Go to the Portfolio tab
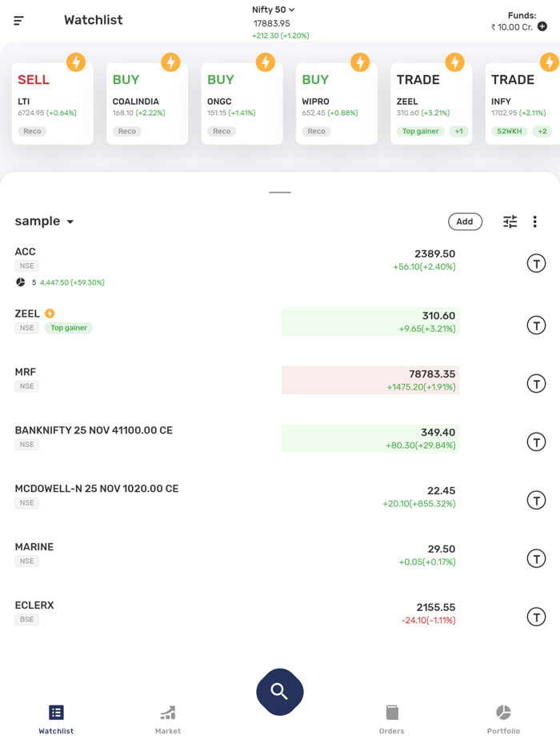The width and height of the screenshot is (560, 747). coord(503,718)
